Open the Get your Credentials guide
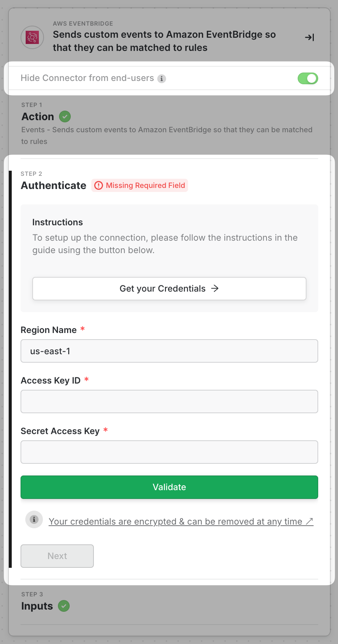 [x=169, y=289]
